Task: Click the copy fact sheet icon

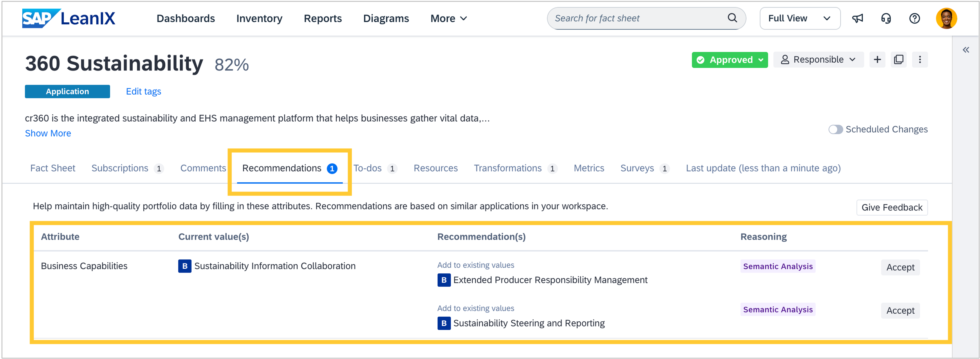Action: tap(898, 60)
